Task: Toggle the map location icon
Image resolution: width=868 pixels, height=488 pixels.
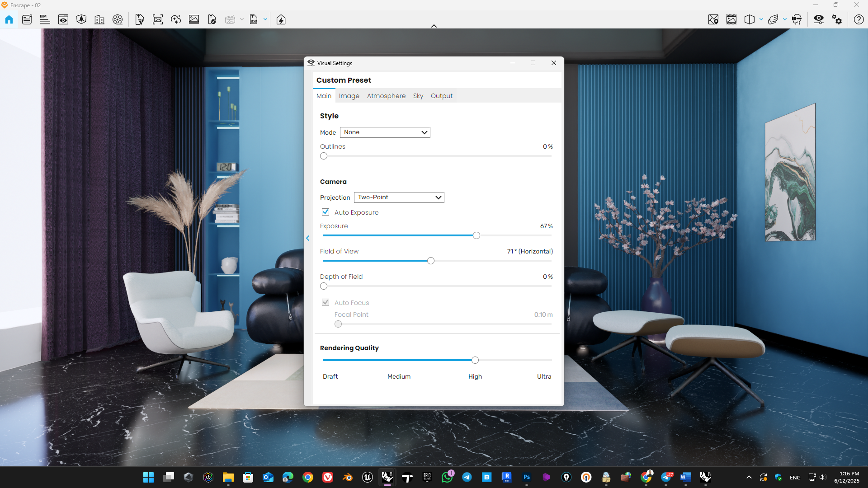Action: click(x=713, y=19)
